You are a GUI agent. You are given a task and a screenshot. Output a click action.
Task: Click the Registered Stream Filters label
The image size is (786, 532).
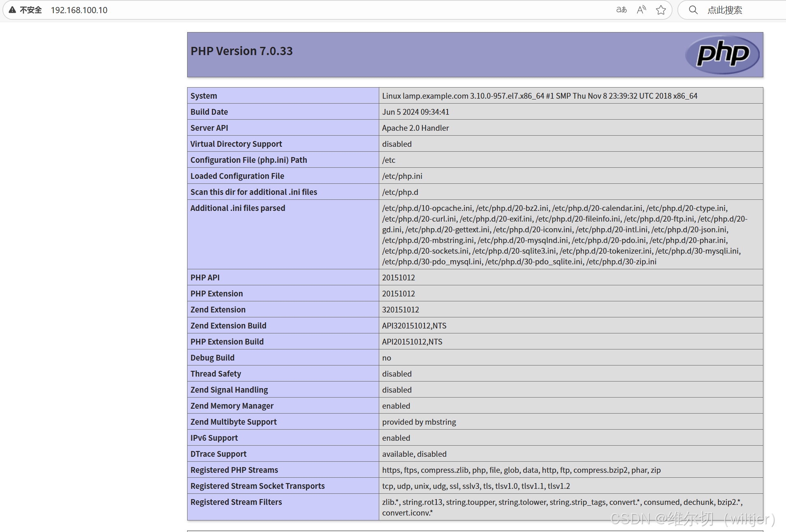coord(236,502)
